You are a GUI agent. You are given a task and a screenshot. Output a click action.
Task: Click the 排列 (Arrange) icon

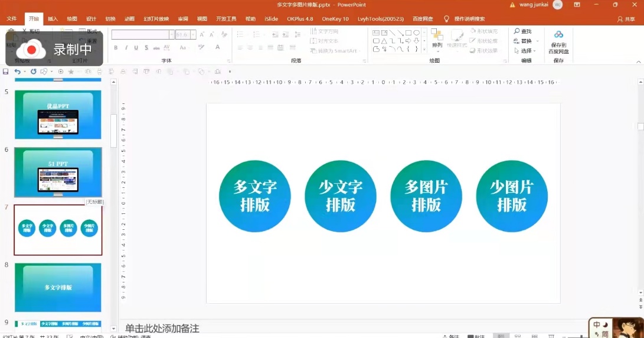[x=437, y=37]
